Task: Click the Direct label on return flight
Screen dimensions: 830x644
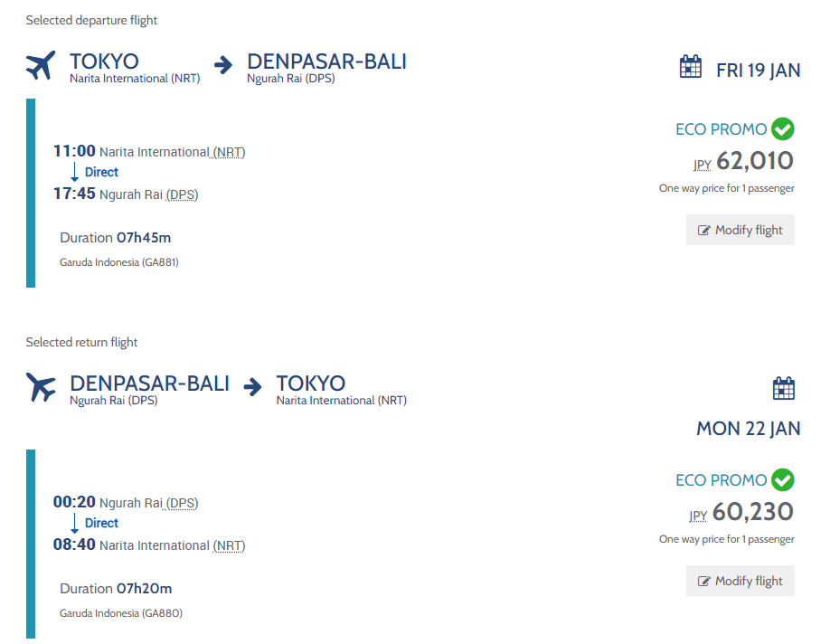Action: tap(101, 523)
